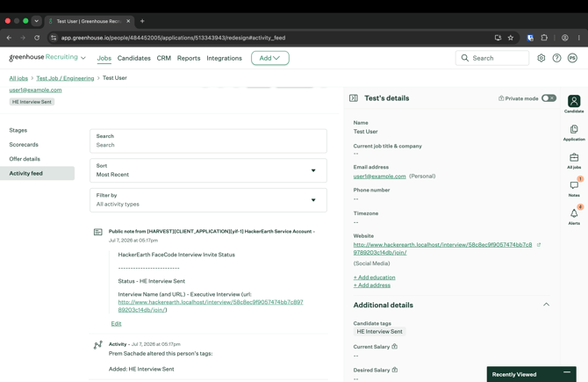The height and width of the screenshot is (382, 588).
Task: Open the browser profile icon
Action: pyautogui.click(x=565, y=38)
